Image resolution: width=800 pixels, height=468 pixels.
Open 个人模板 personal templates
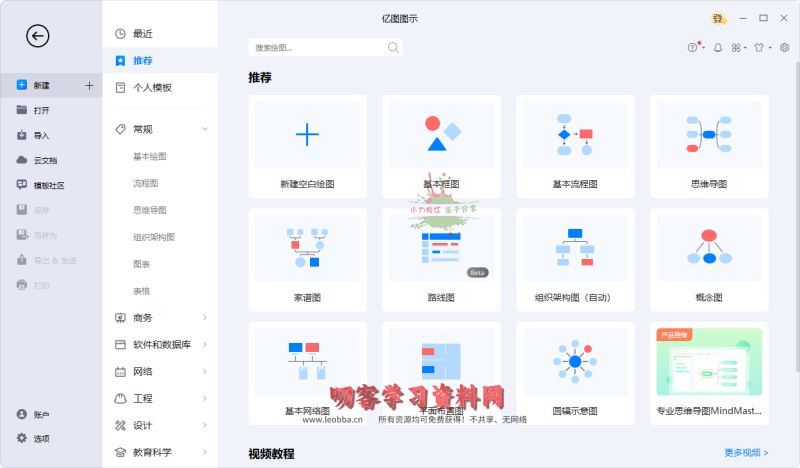(x=160, y=87)
